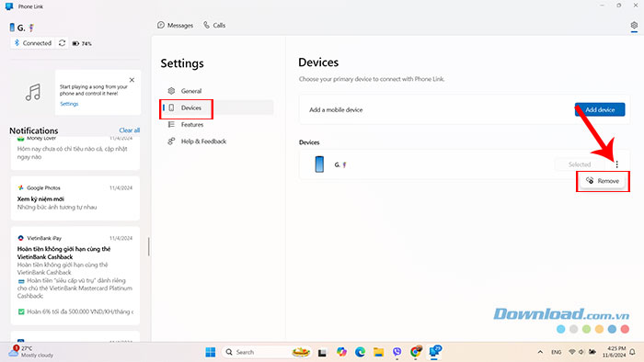The height and width of the screenshot is (362, 644).
Task: Switch to the Messages tab
Action: coord(176,26)
